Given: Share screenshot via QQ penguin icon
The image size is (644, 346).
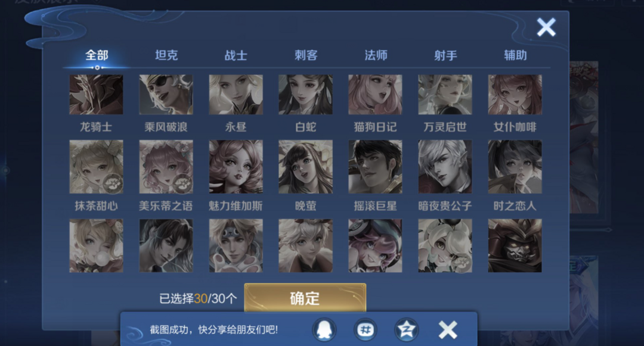Looking at the screenshot, I should tap(324, 329).
